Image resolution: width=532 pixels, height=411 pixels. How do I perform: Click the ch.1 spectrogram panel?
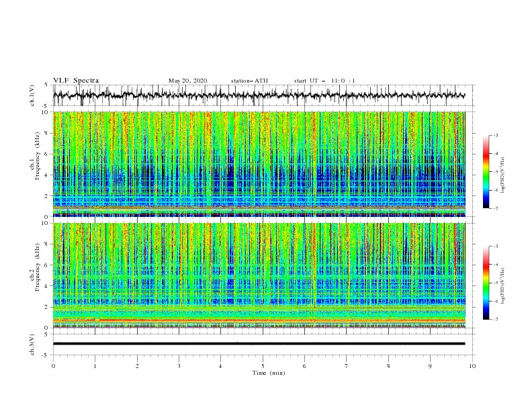(x=259, y=164)
